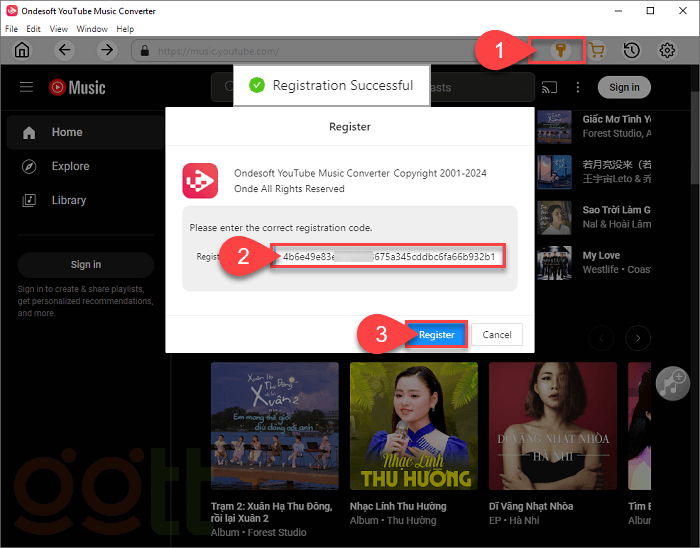700x548 pixels.
Task: Open the Nhạc Lính Thu Hường album thumbnail
Action: click(414, 425)
